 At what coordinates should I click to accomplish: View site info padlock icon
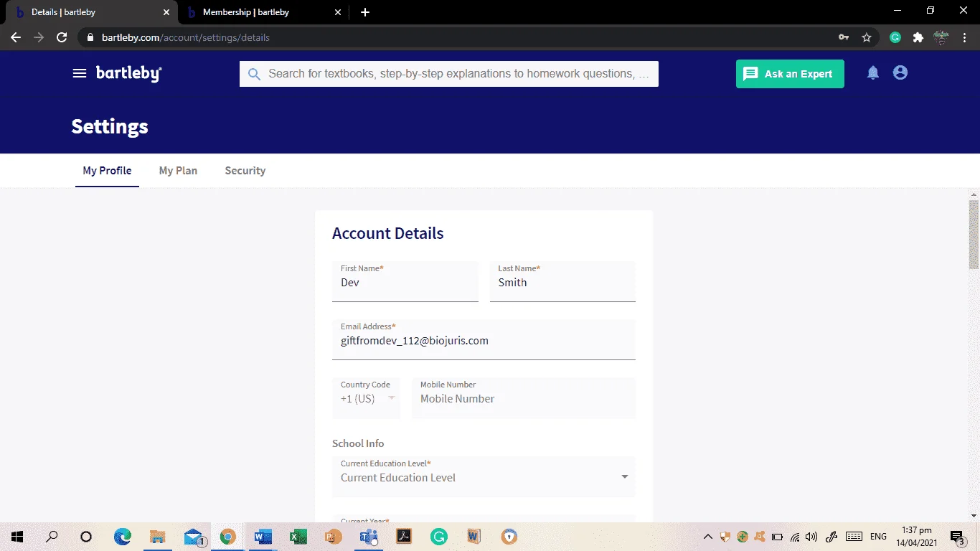point(90,37)
